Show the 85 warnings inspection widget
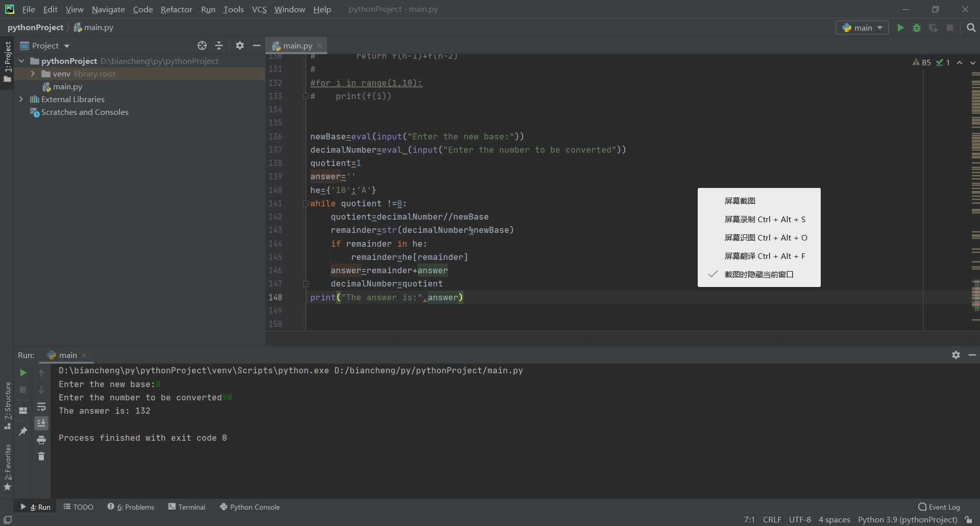The image size is (980, 526). (922, 62)
